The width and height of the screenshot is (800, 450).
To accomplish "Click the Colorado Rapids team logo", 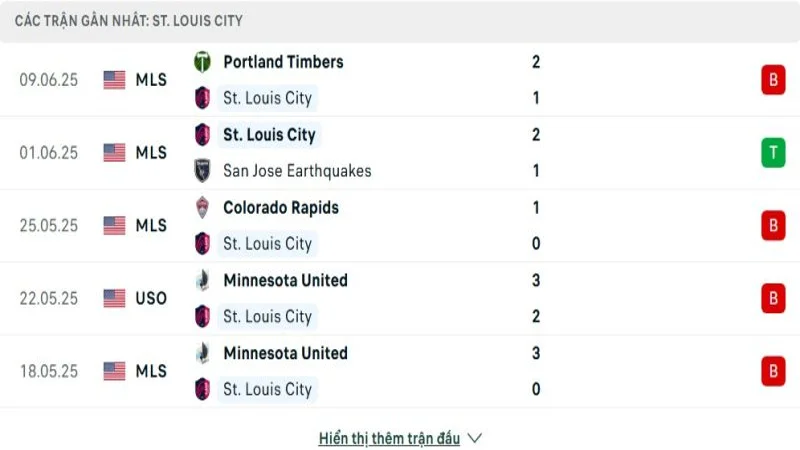I will click(x=202, y=208).
